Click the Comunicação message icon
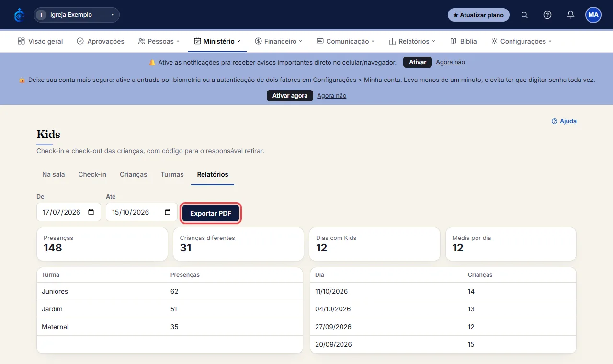Viewport: 613px width, 364px height. [x=320, y=41]
